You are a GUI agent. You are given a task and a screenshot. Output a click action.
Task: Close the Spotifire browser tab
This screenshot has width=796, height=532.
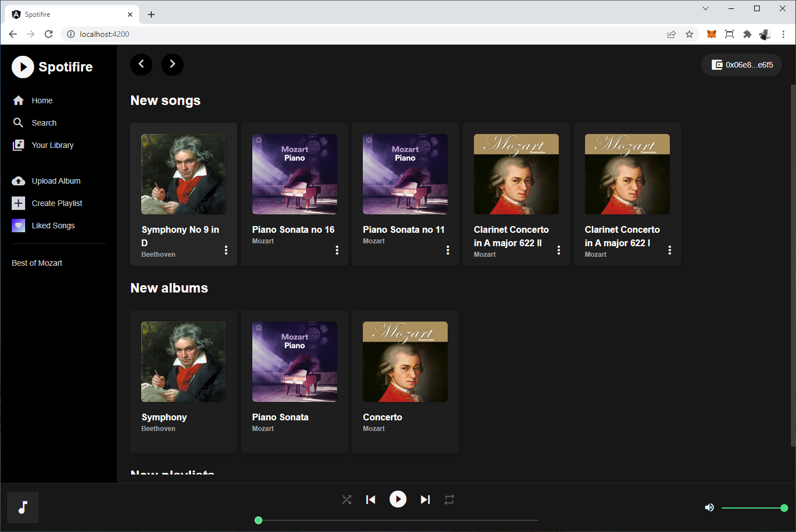(130, 15)
